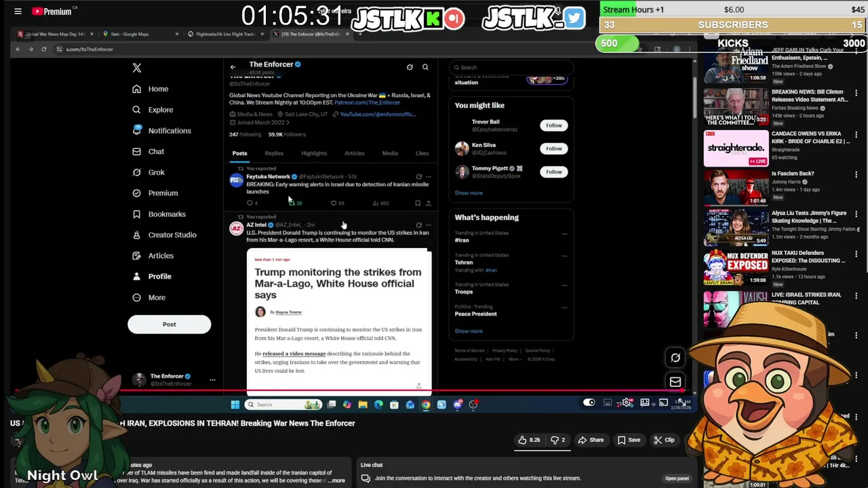Save the YouTube video
Screen dimensions: 868x488
pyautogui.click(x=629, y=440)
